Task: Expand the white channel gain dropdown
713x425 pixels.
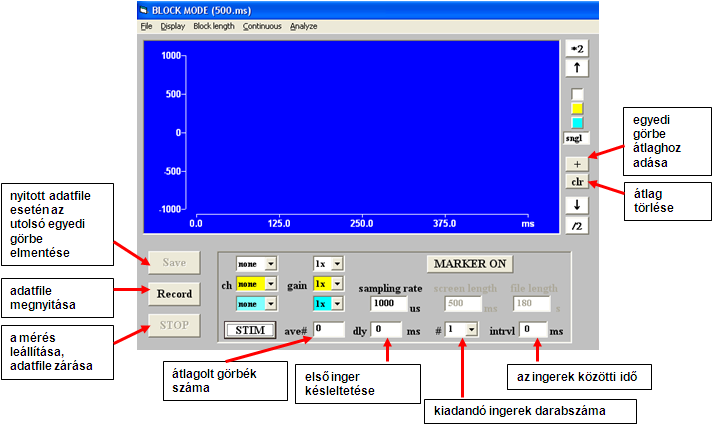Action: (x=337, y=264)
